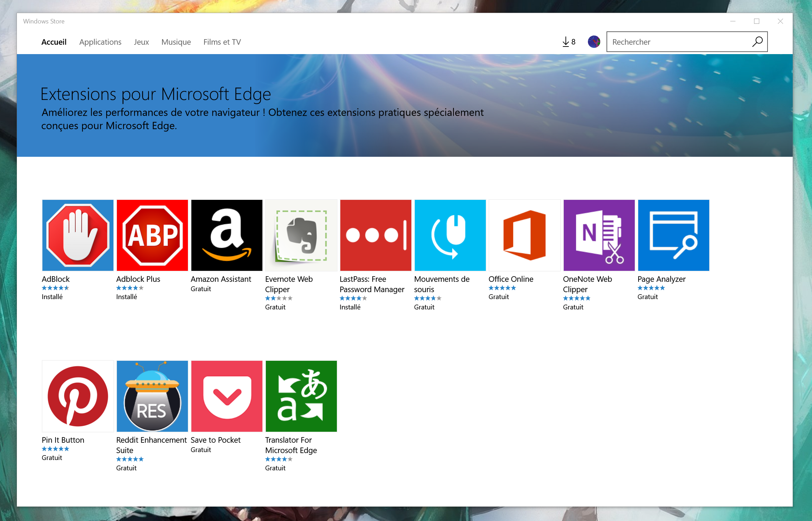Click the Mouvements de souris title
Viewport: 812px width, 521px height.
[442, 284]
